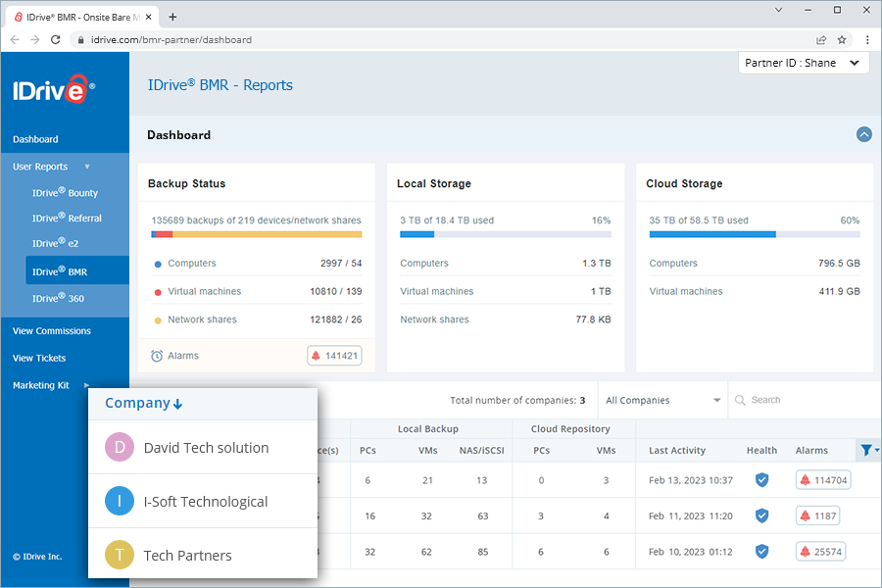
Task: Click the David Tech solution avatar D
Action: pos(120,447)
